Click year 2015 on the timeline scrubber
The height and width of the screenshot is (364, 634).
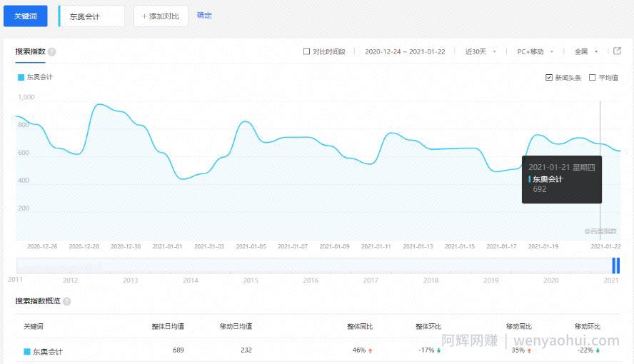tap(251, 280)
